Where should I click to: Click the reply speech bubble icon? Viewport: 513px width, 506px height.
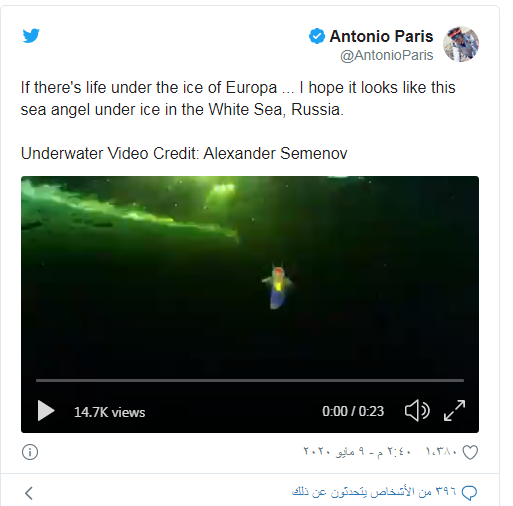pos(469,493)
